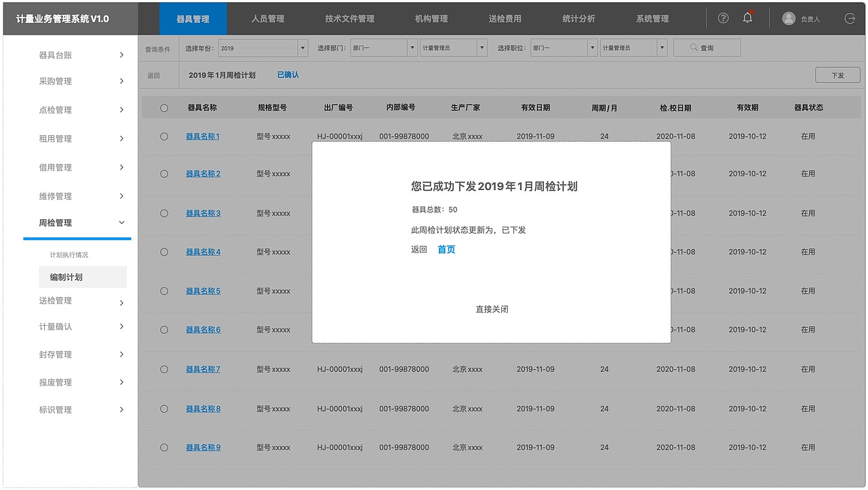Click the 已确认 status link
Viewport: 868px width, 490px height.
(x=288, y=75)
